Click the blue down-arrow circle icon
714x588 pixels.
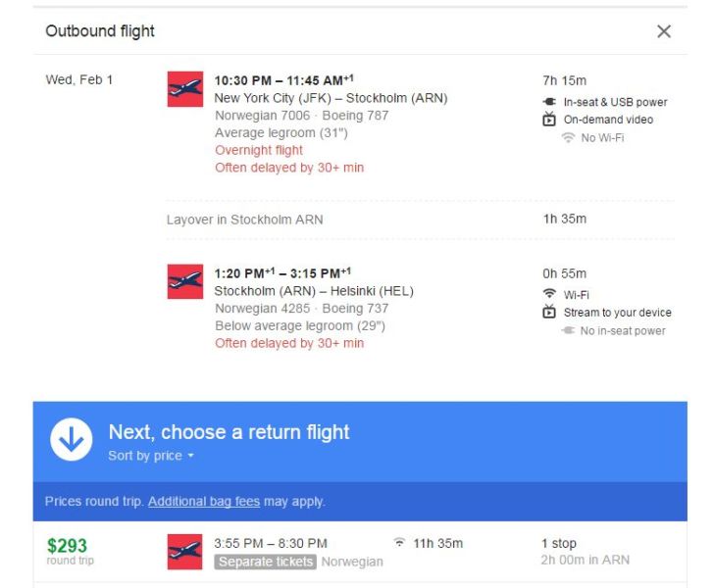(x=72, y=441)
